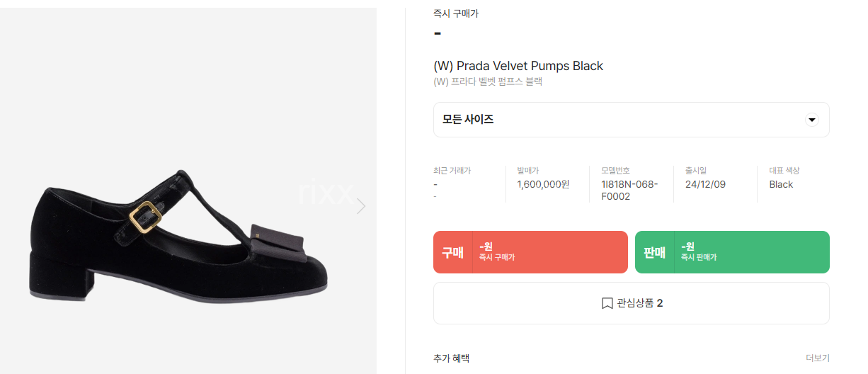Click the 추가 혜택 section heading
This screenshot has width=868, height=374.
pos(451,358)
